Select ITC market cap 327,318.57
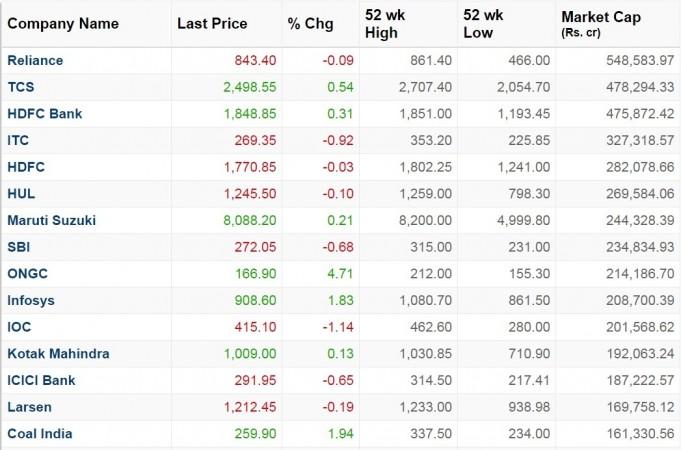 [640, 140]
